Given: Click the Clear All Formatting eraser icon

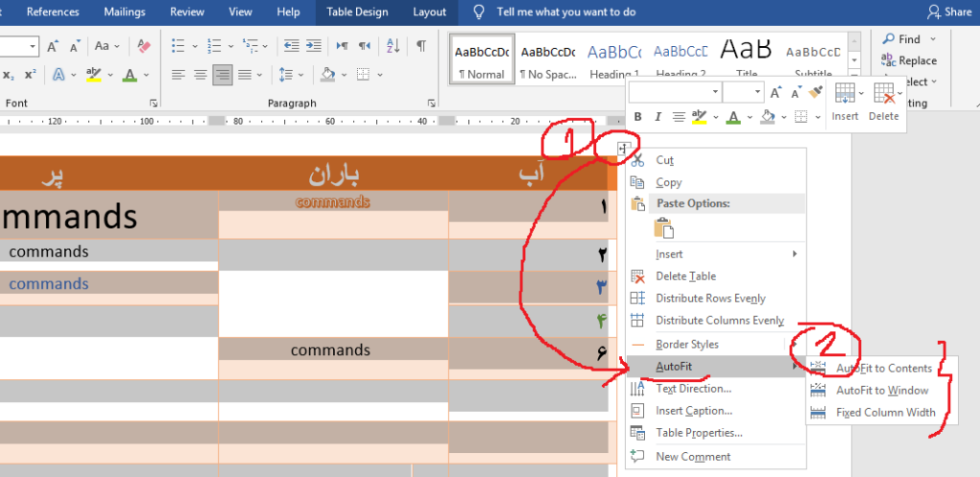Looking at the screenshot, I should click(144, 46).
